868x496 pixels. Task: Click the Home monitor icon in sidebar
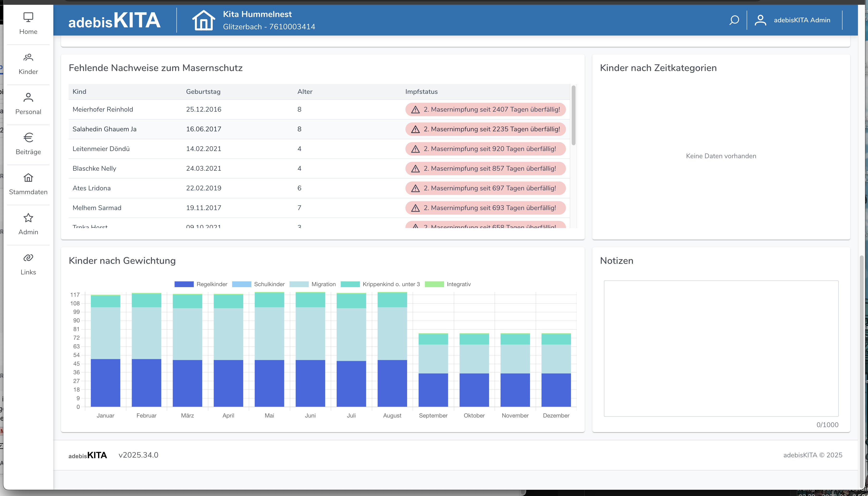point(28,17)
